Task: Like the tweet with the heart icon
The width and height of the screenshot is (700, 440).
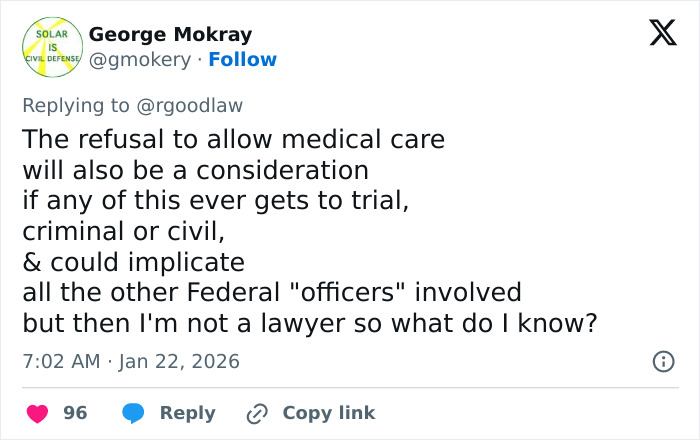Action: tap(37, 413)
